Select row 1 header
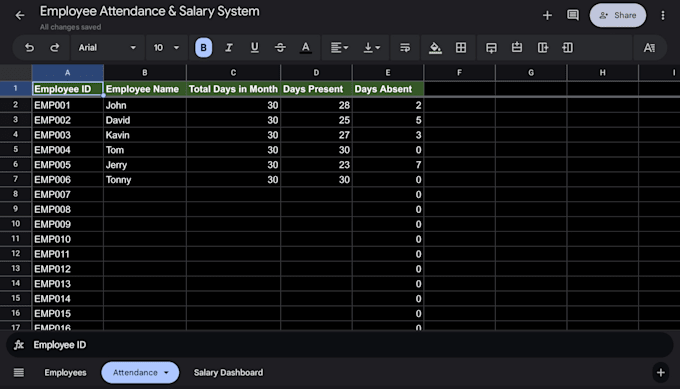 (16, 88)
